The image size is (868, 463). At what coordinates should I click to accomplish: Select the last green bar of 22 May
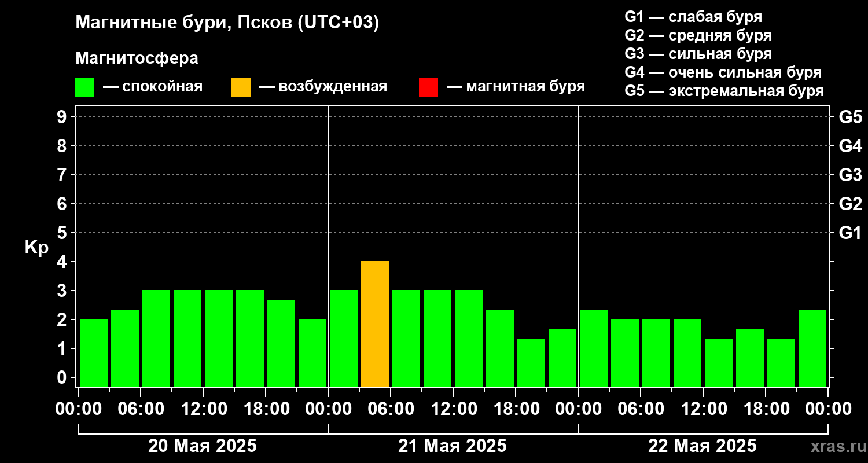[x=812, y=348]
